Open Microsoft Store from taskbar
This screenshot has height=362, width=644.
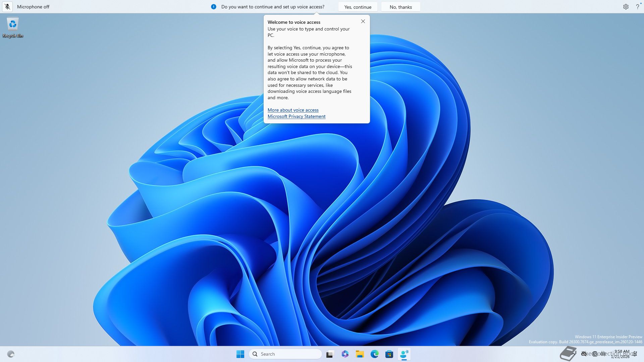tap(389, 354)
